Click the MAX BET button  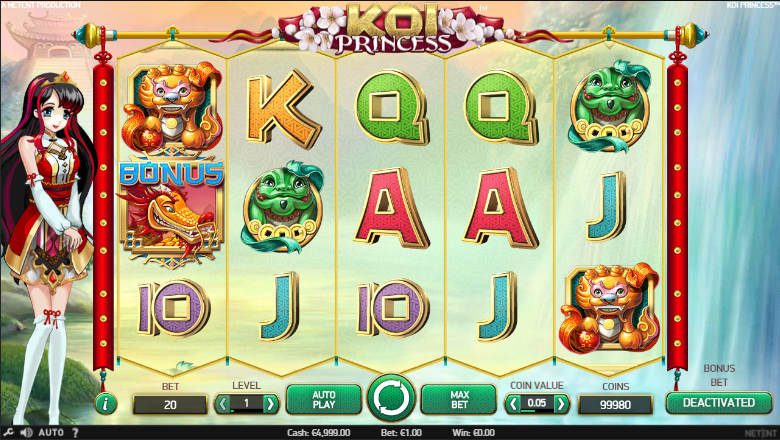[x=459, y=399]
